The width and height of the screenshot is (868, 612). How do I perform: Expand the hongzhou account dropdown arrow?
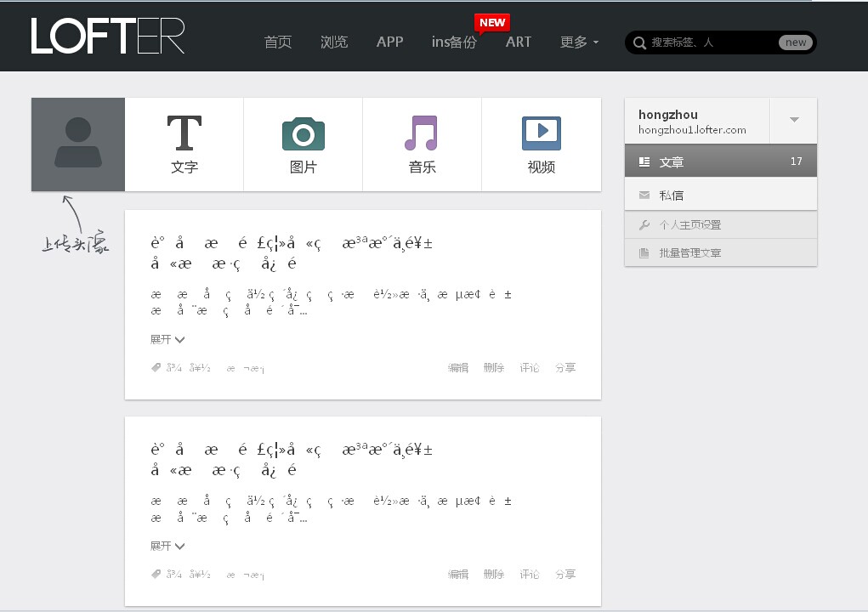pos(794,120)
